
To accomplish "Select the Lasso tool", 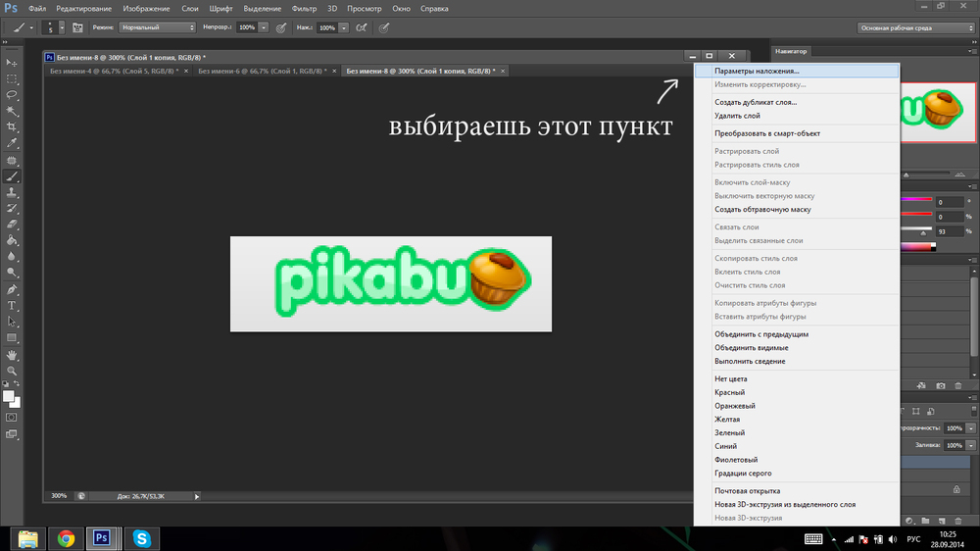I will (12, 95).
